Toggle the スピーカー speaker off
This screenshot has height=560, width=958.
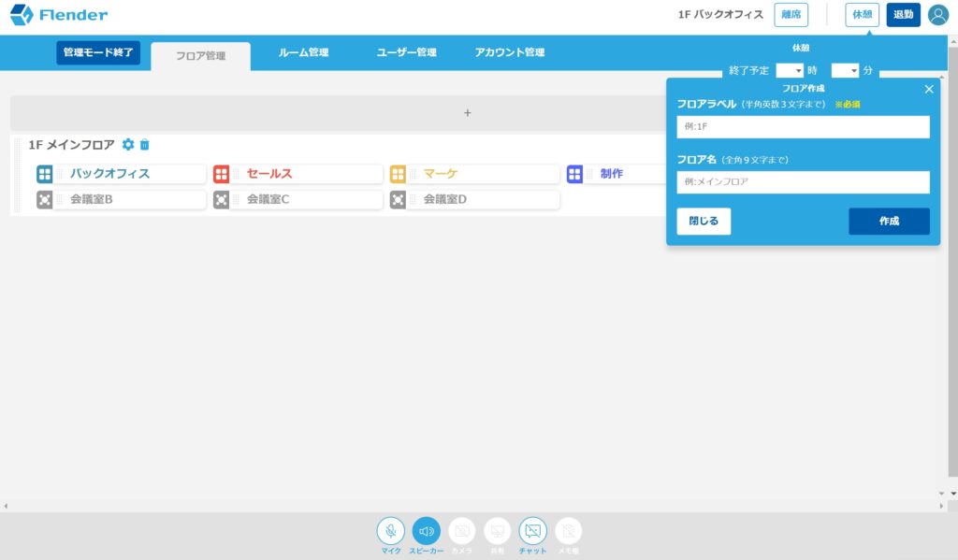426,533
